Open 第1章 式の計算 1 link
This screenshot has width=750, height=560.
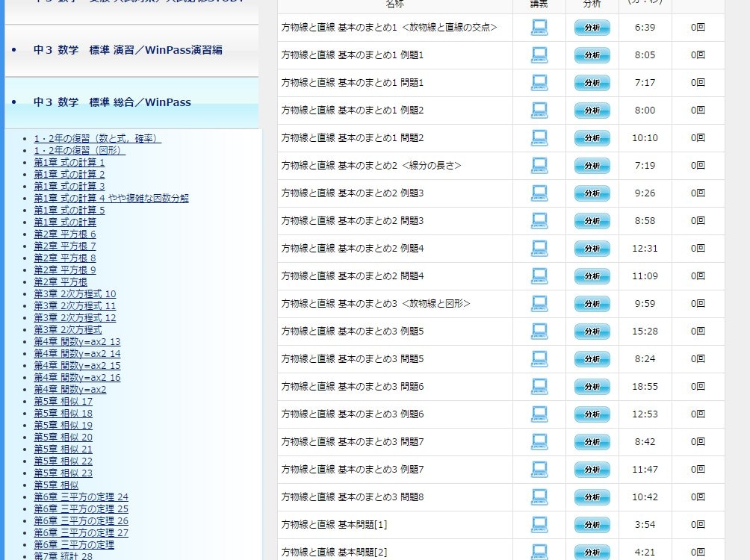click(x=69, y=163)
